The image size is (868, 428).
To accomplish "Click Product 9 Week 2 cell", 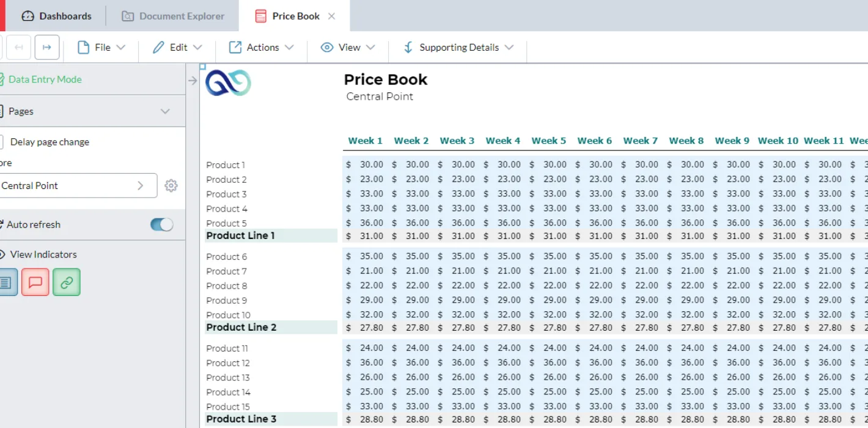I will pos(411,300).
